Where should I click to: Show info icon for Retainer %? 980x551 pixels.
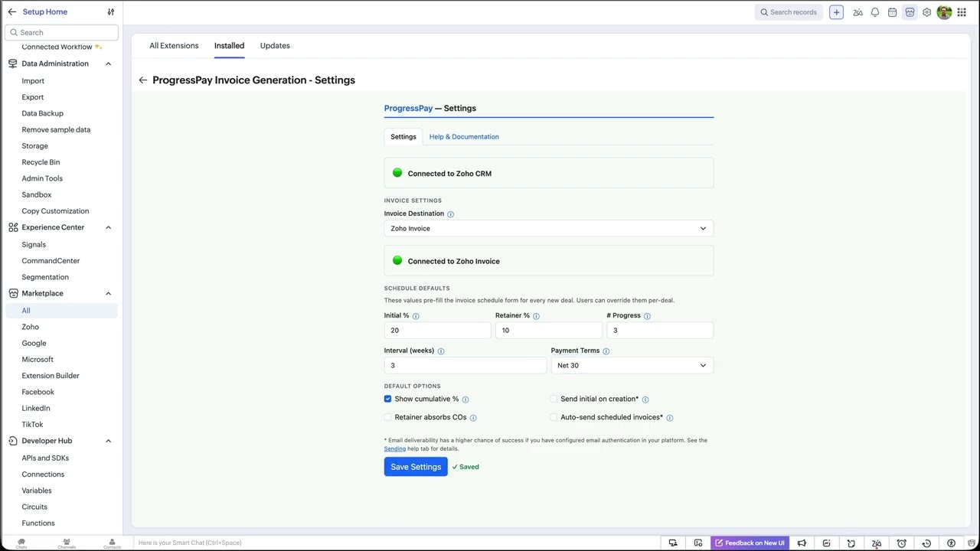(x=536, y=316)
